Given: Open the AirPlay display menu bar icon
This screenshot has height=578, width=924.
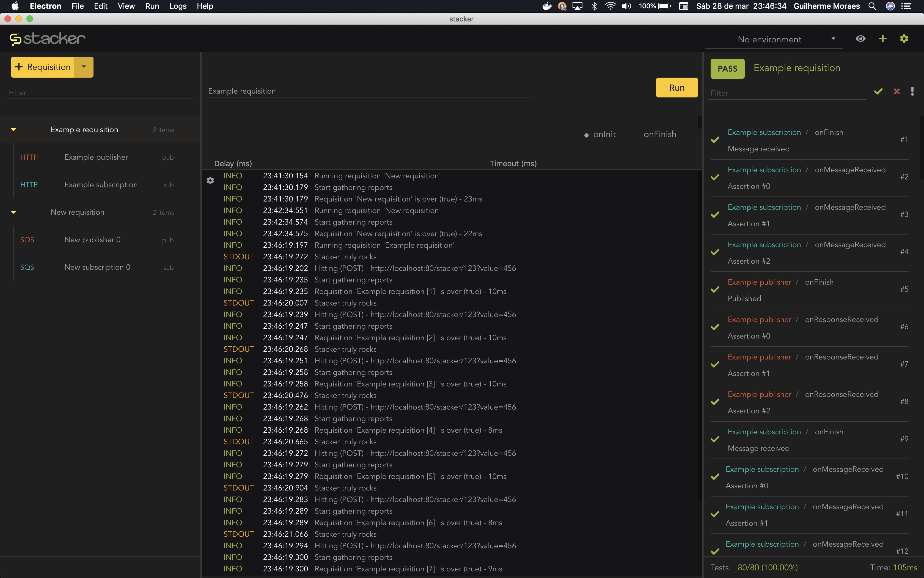Looking at the screenshot, I should (578, 6).
